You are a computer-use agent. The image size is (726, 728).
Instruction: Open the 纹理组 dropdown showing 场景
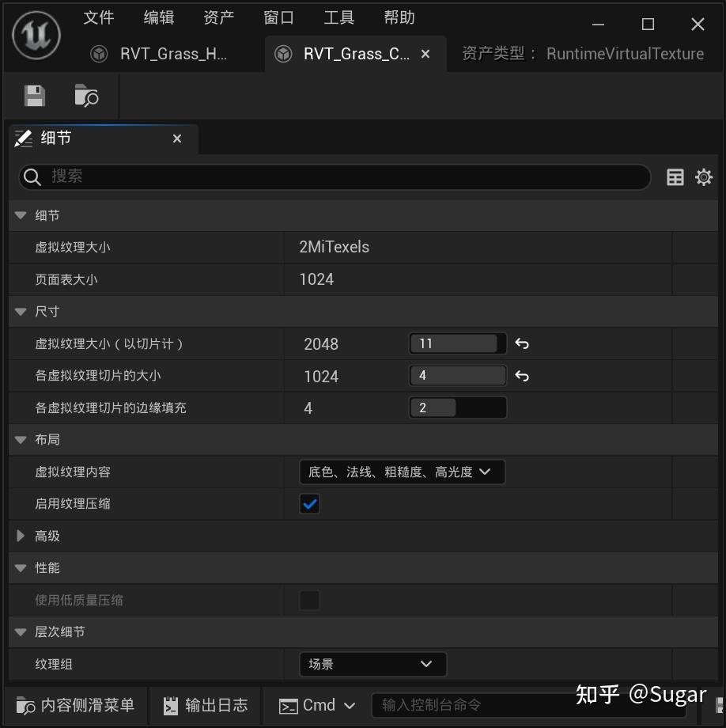click(x=372, y=664)
